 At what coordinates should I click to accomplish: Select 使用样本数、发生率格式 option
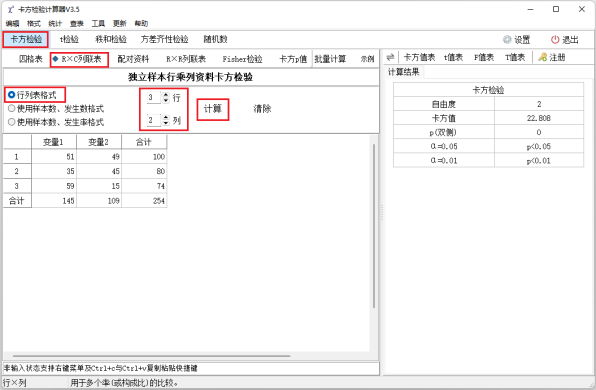click(56, 122)
